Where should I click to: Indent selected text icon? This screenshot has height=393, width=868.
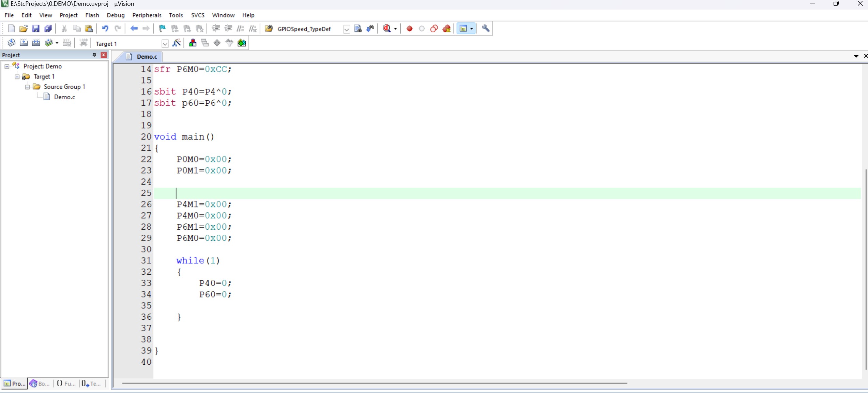tap(216, 29)
